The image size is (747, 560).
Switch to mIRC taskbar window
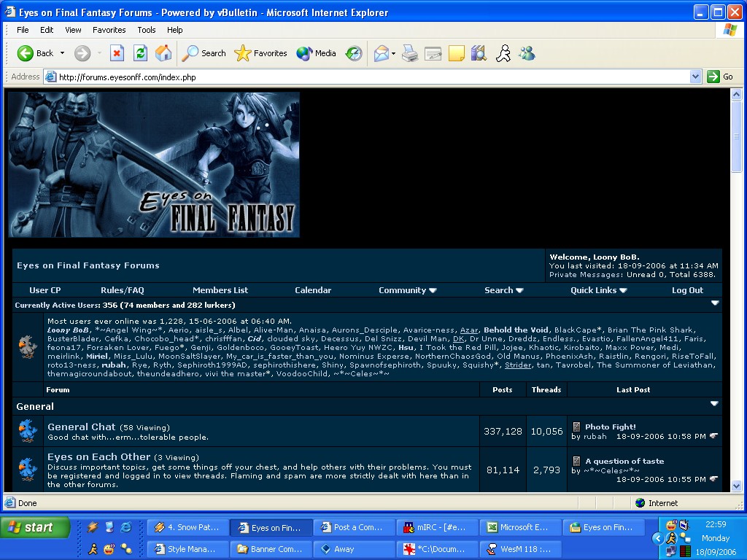pos(437,527)
